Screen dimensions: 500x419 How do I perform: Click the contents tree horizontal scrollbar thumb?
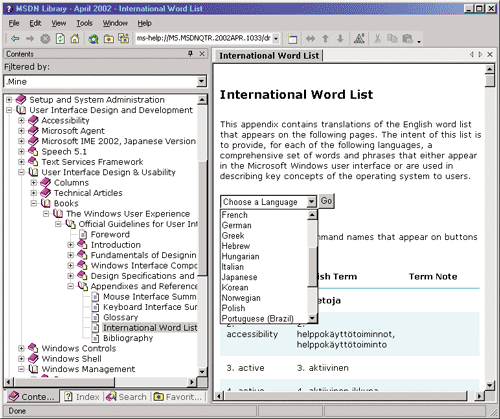pos(64,382)
